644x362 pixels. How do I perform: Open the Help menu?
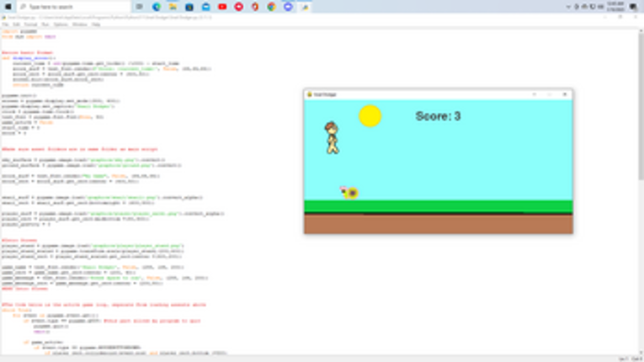click(96, 24)
